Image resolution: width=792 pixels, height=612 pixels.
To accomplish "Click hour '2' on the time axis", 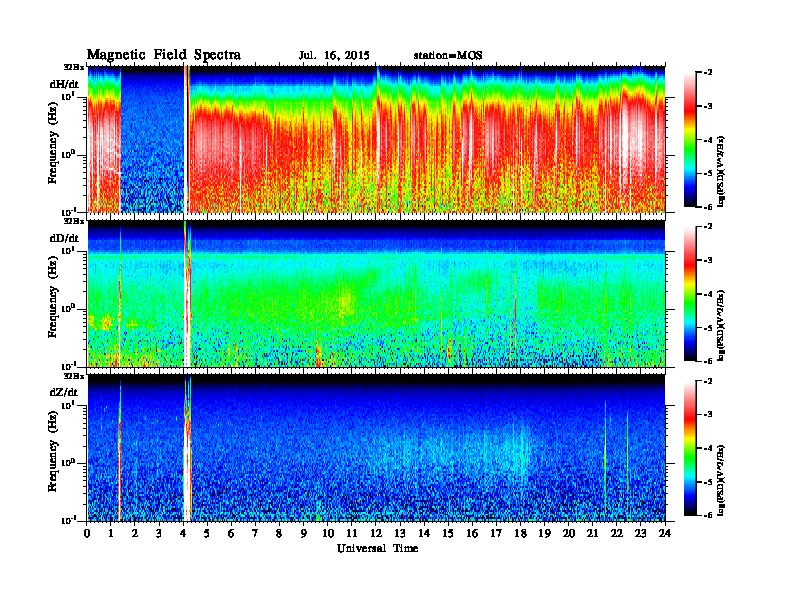I will pos(135,534).
